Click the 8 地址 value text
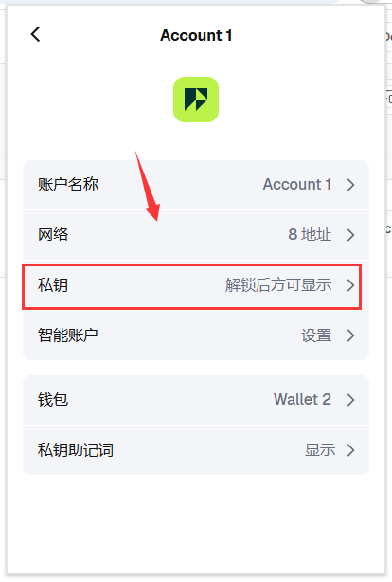 click(x=310, y=234)
